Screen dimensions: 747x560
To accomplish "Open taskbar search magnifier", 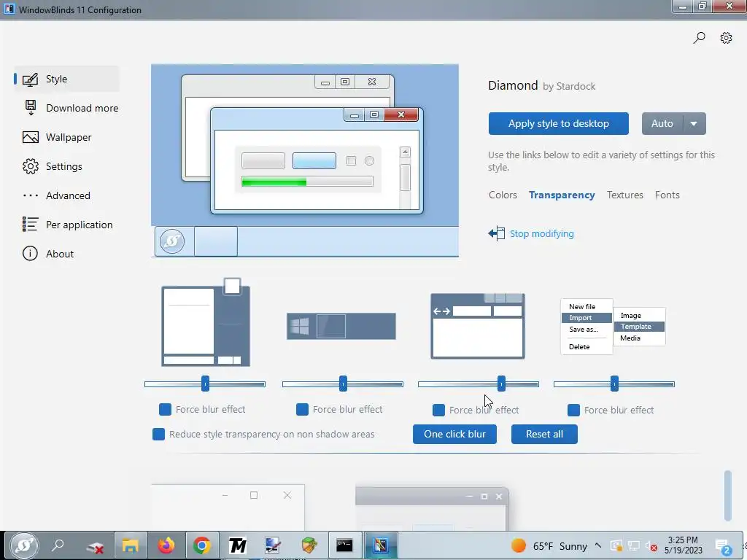I will coord(58,545).
